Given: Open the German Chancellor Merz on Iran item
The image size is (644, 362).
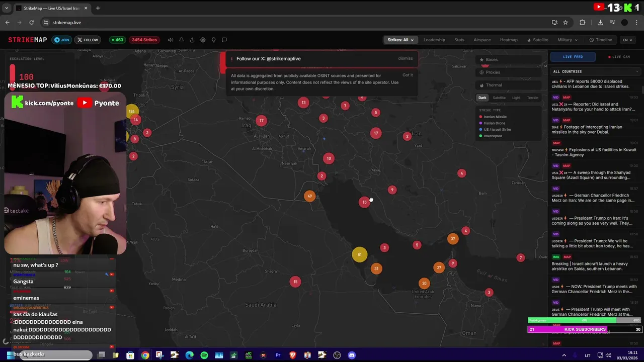Looking at the screenshot, I should pyautogui.click(x=595, y=195).
